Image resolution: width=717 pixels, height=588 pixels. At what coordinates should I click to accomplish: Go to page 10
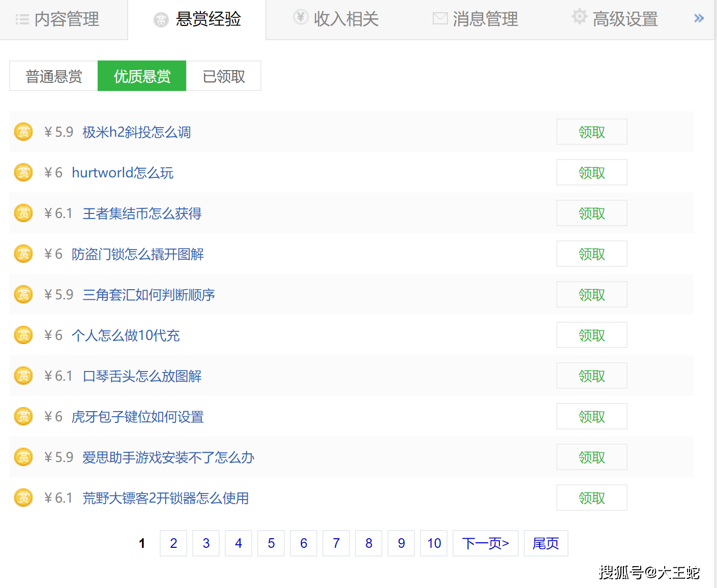click(x=434, y=543)
